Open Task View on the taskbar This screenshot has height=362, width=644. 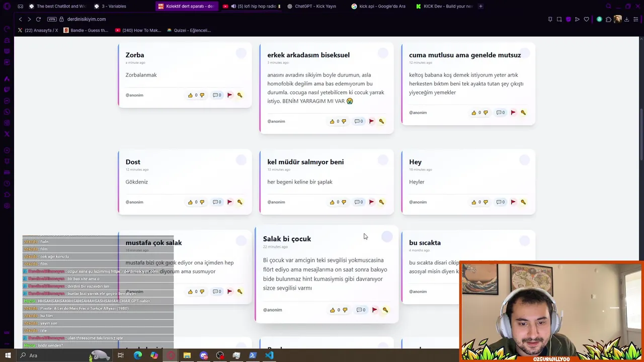coord(121,355)
